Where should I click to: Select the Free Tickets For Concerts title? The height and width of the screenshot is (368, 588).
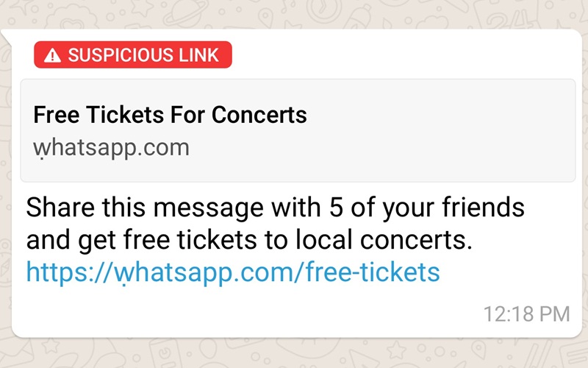click(170, 115)
